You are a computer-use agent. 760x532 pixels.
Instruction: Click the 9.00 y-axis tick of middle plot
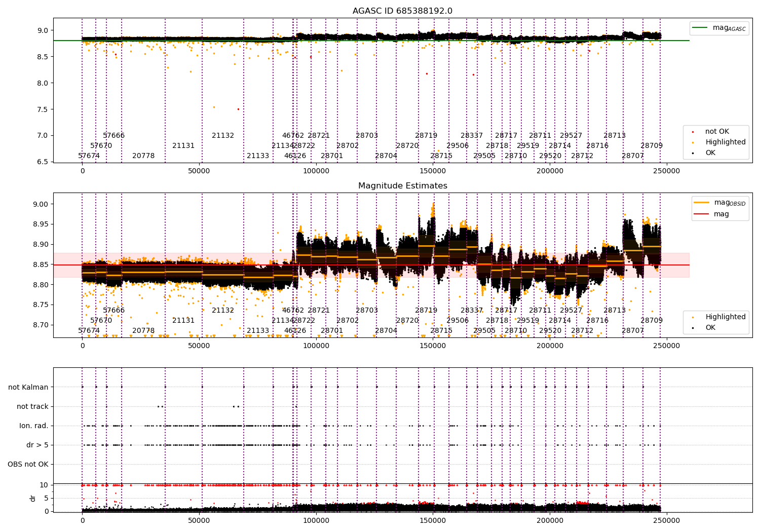pos(41,205)
